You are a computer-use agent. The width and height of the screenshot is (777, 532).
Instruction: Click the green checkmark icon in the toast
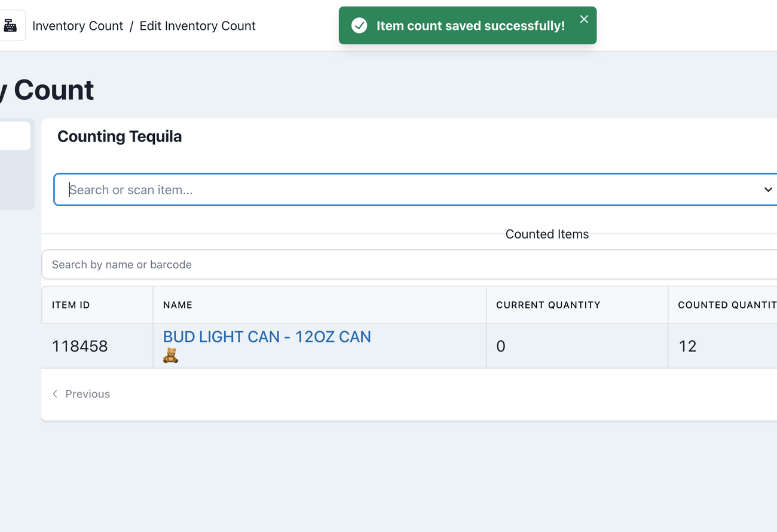coord(359,26)
